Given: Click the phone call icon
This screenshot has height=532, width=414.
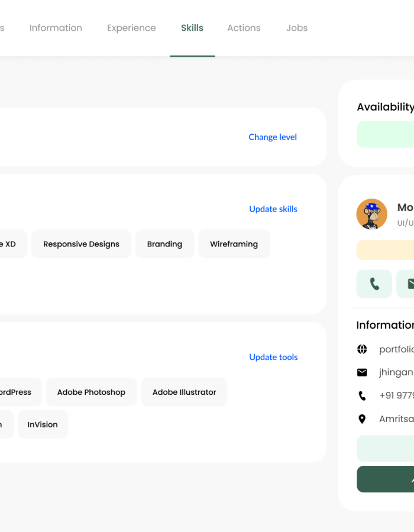Looking at the screenshot, I should pyautogui.click(x=374, y=284).
